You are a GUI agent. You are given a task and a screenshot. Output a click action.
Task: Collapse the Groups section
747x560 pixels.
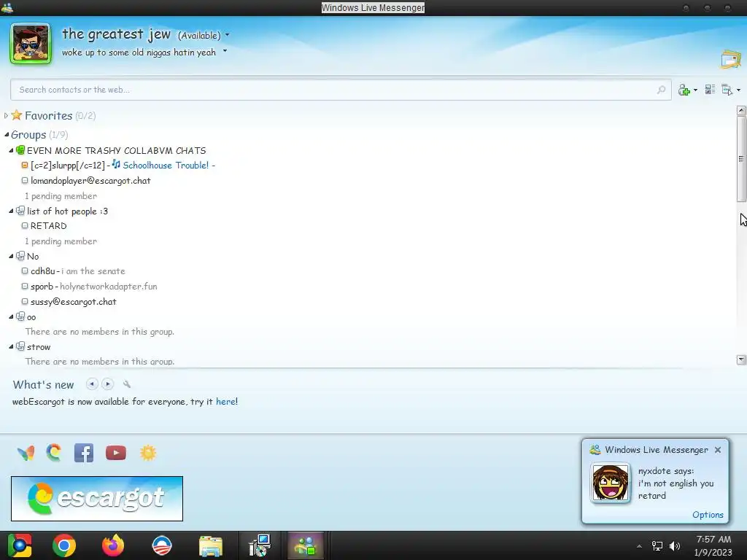click(x=6, y=135)
